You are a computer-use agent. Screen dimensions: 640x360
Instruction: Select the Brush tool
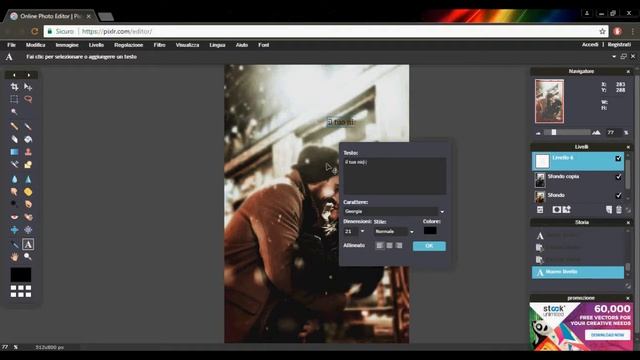tap(28, 127)
